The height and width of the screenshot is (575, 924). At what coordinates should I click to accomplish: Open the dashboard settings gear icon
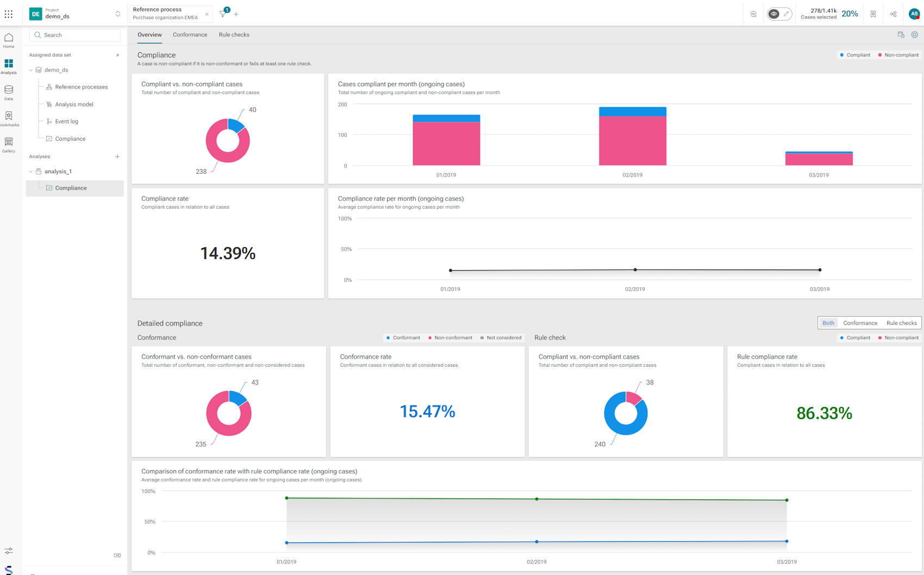pos(915,35)
